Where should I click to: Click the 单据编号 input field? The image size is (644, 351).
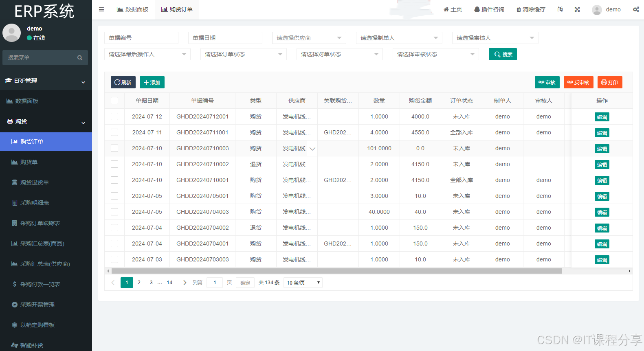(141, 38)
